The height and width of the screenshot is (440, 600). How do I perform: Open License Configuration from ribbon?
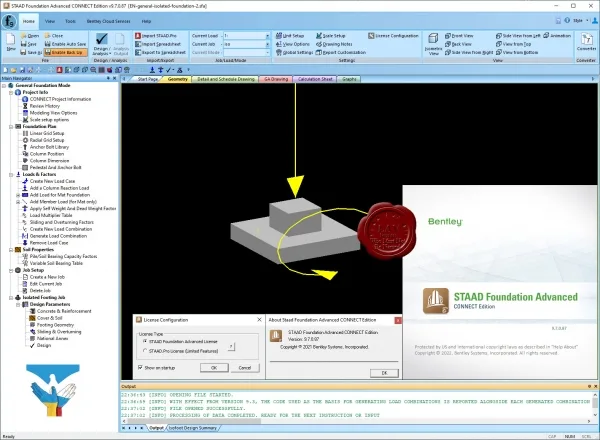(393, 36)
